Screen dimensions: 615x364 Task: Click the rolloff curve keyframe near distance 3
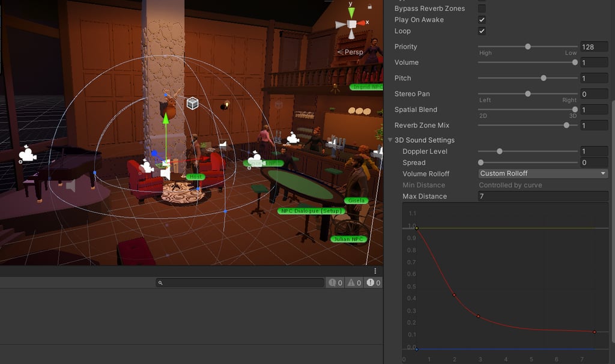point(478,316)
